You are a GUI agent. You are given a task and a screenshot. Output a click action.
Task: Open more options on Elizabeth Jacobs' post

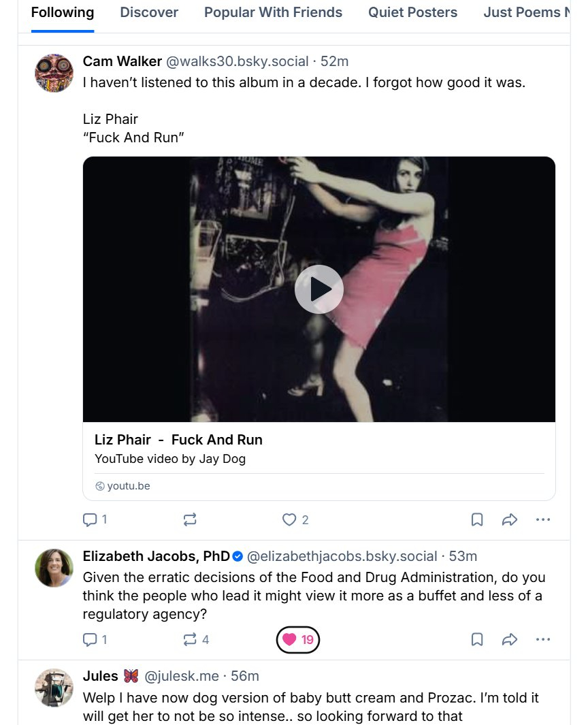click(x=542, y=640)
